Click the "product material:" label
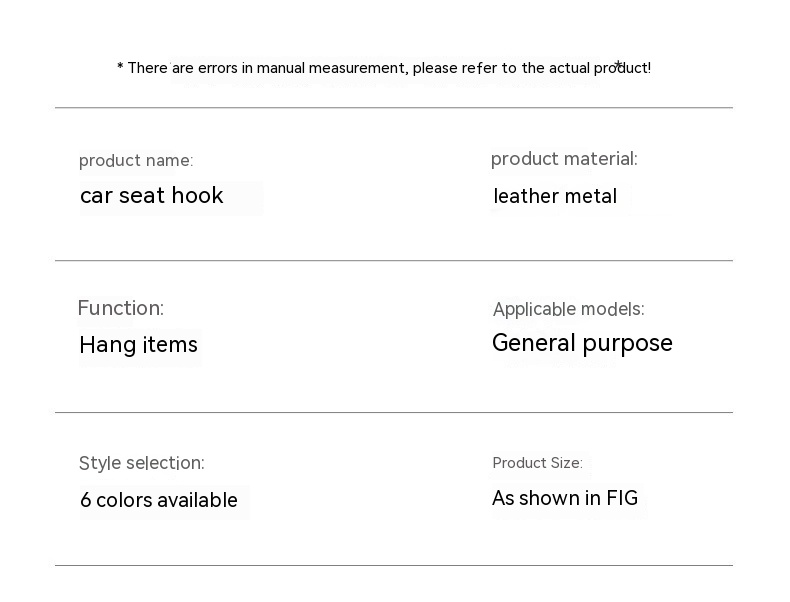 (564, 158)
